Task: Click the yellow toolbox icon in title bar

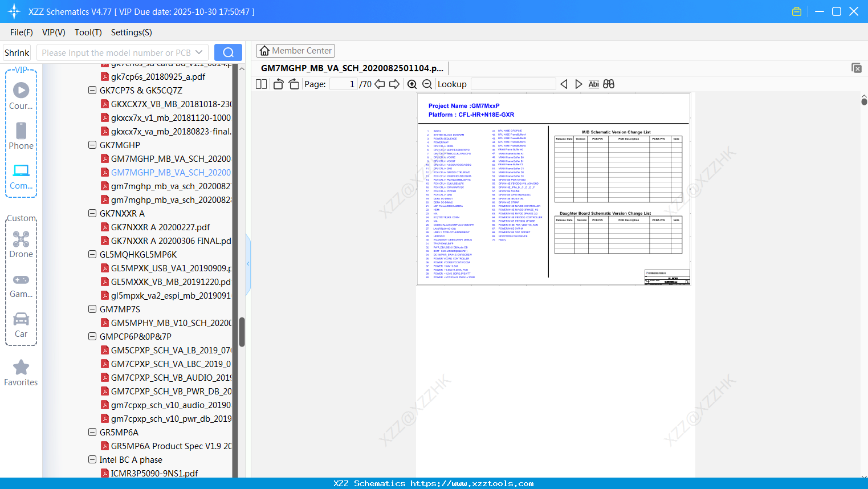Action: [797, 11]
